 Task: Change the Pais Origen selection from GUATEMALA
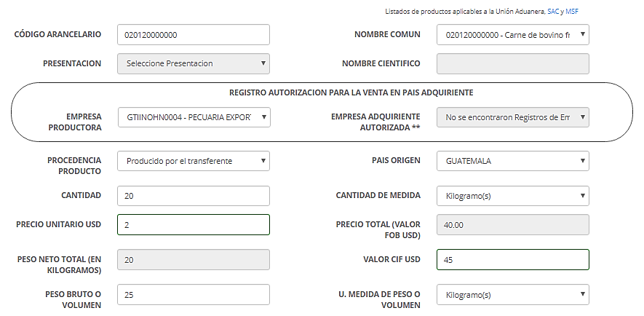tap(513, 161)
